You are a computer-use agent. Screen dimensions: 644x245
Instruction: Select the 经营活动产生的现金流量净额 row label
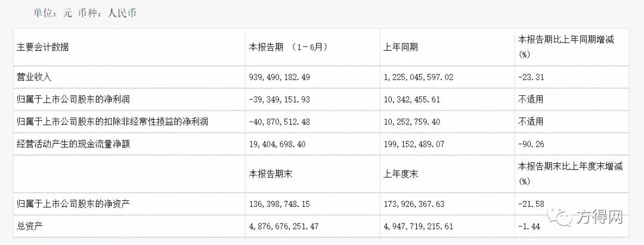[76, 144]
